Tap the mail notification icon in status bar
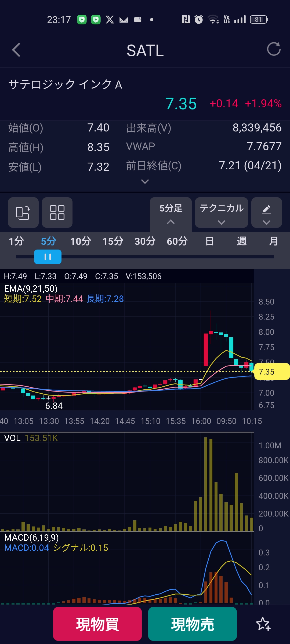Image resolution: width=290 pixels, height=644 pixels. click(124, 20)
